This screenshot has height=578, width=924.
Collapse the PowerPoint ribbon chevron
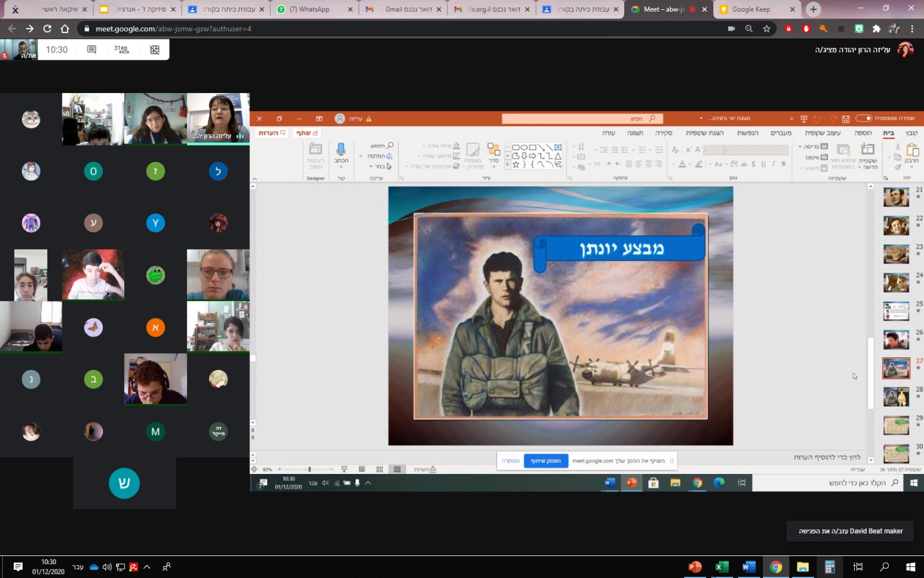pos(255,179)
